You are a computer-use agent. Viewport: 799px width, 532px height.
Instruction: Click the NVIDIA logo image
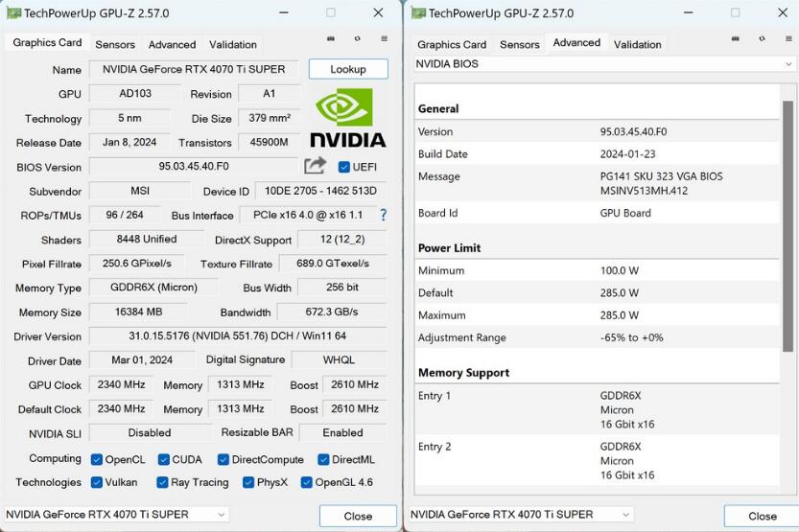[348, 118]
